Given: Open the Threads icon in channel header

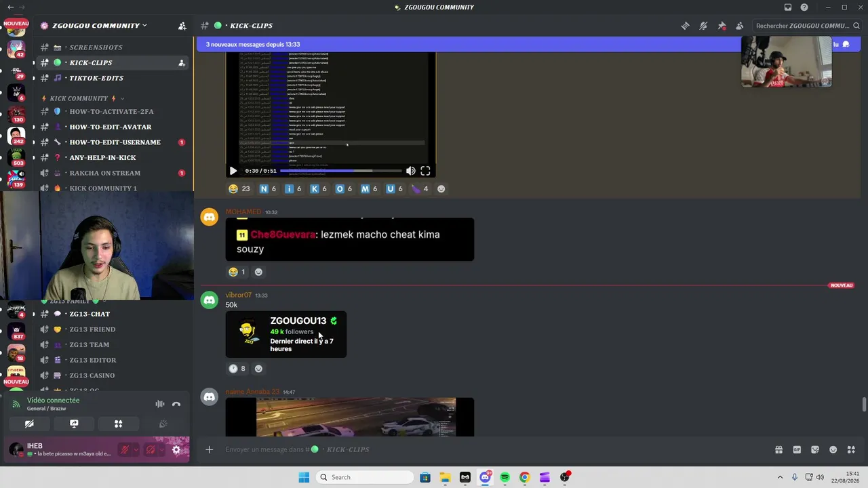Looking at the screenshot, I should click(685, 26).
